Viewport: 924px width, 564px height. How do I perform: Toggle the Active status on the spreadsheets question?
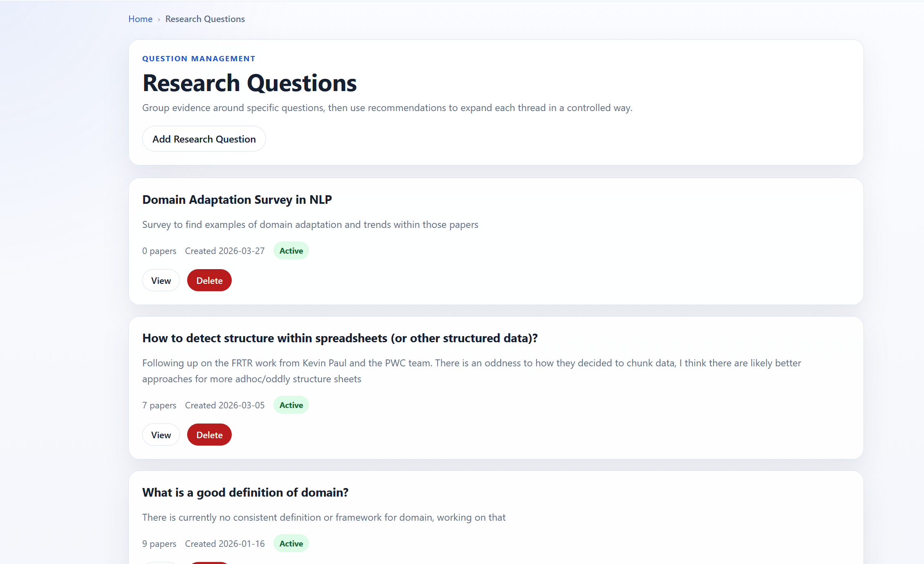(x=291, y=405)
